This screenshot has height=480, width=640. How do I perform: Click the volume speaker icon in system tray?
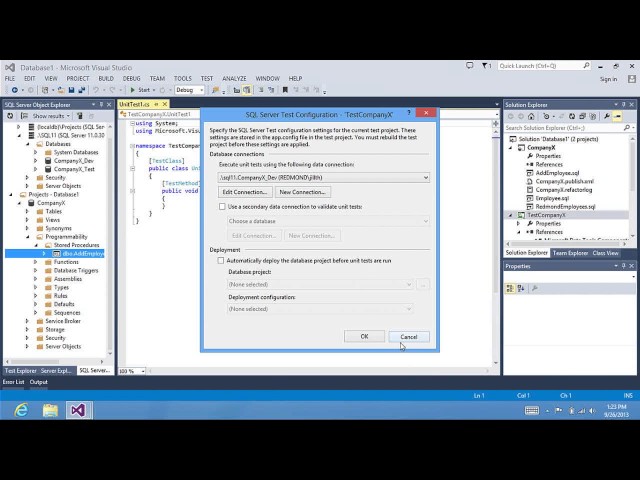592,411
